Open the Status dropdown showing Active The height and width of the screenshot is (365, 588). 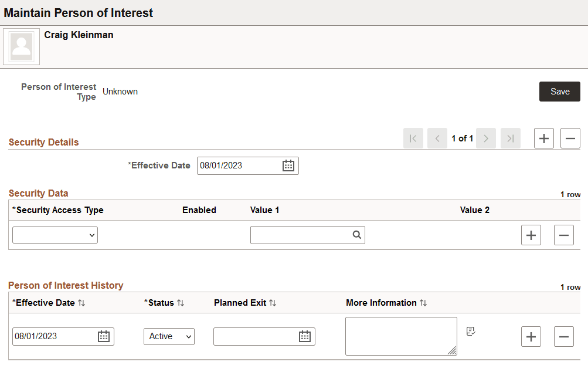coord(169,336)
